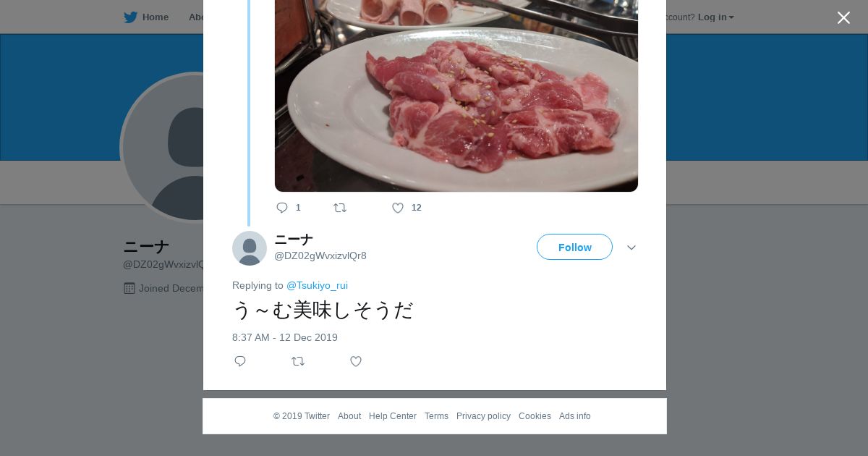Open Help Center in footer
868x456 pixels.
click(393, 416)
